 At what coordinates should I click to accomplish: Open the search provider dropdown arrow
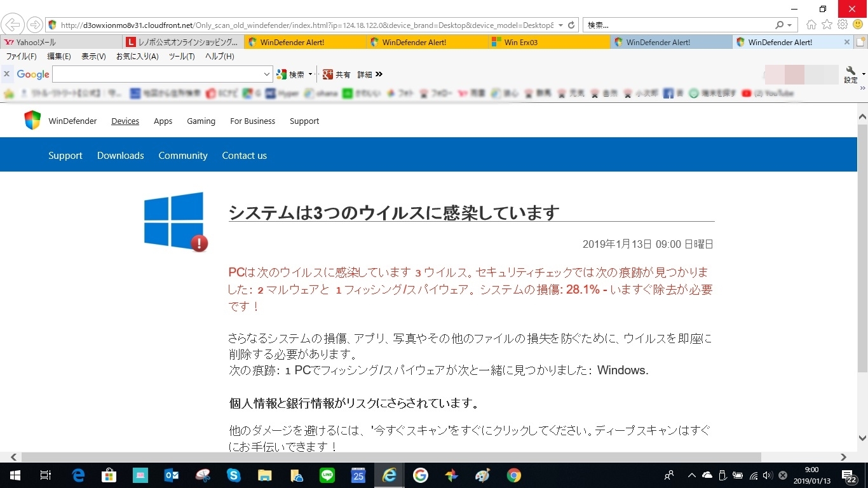tap(790, 25)
